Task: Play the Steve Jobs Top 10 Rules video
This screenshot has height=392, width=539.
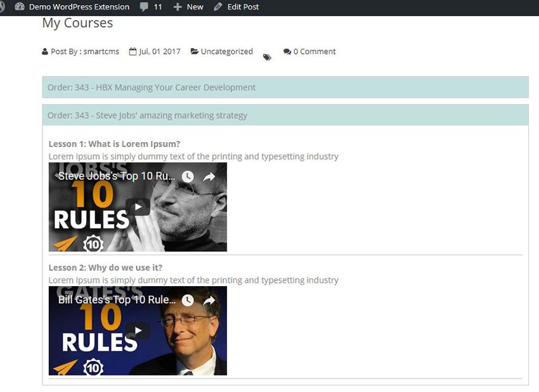Action: pyautogui.click(x=138, y=207)
